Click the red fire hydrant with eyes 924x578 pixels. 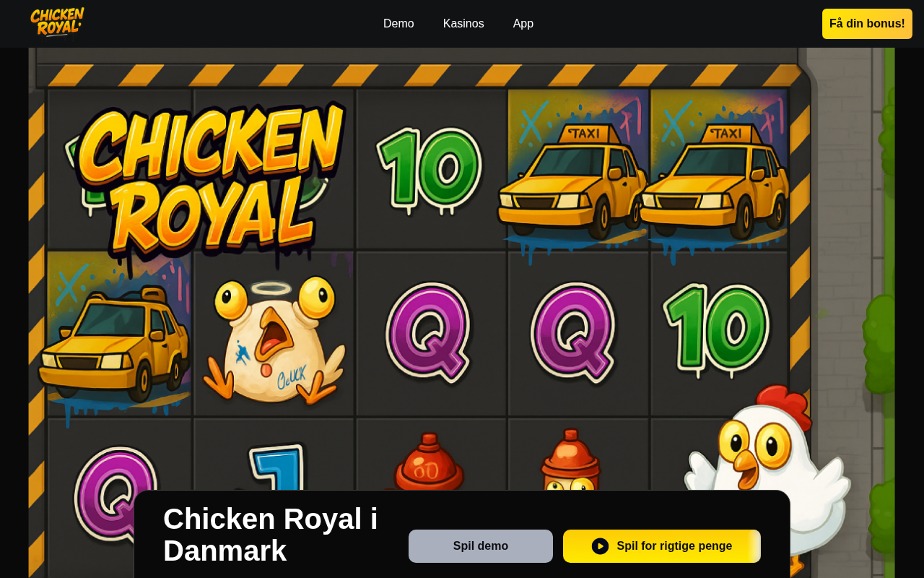click(571, 460)
